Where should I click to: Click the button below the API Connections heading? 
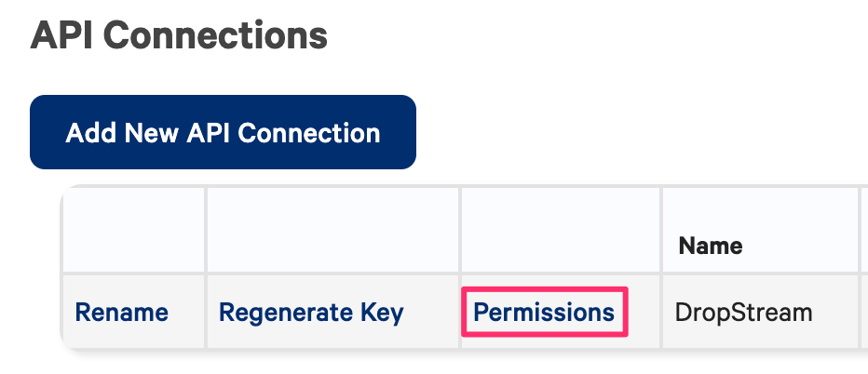(223, 132)
